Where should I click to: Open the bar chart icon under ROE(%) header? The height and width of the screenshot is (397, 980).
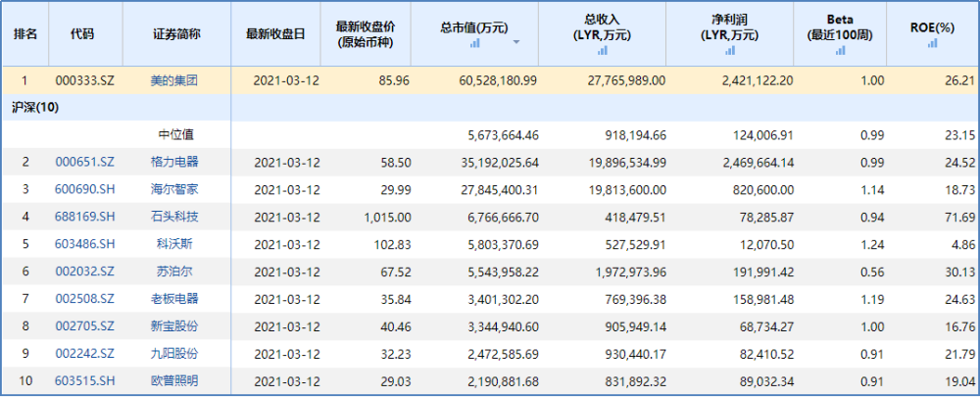(933, 42)
